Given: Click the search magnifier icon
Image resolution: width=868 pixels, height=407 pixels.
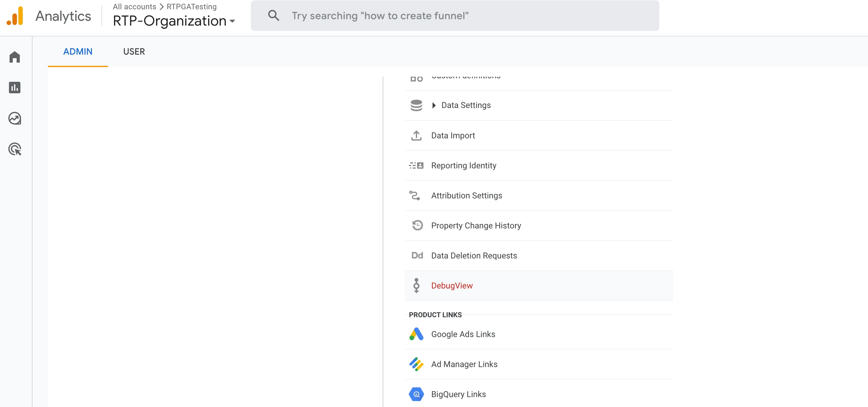Looking at the screenshot, I should 273,16.
